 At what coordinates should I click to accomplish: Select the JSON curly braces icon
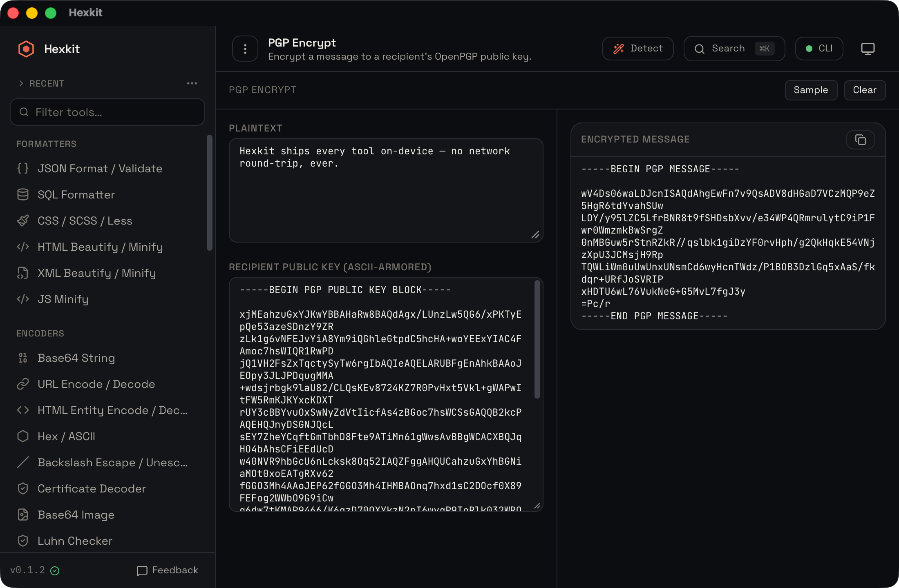(x=23, y=168)
